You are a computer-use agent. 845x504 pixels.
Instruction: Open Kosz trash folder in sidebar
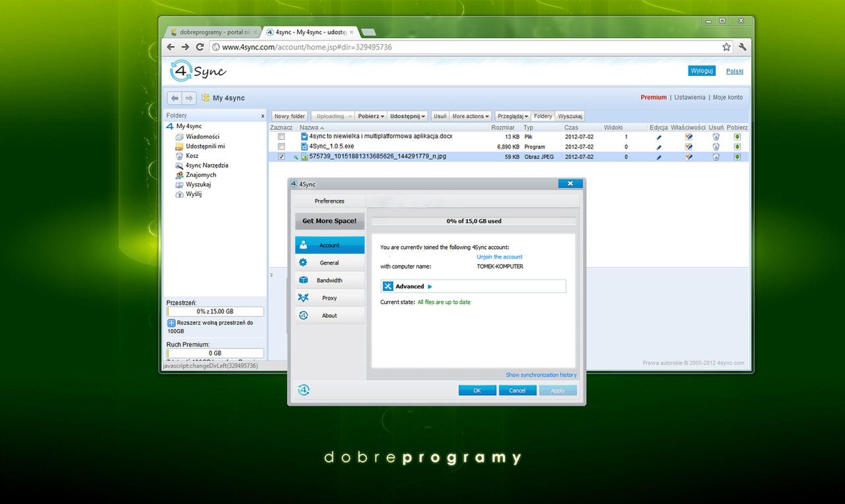pyautogui.click(x=192, y=156)
